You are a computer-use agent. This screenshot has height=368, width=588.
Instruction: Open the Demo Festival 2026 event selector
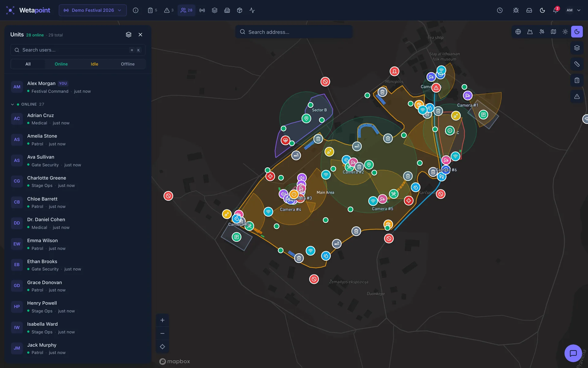(93, 10)
